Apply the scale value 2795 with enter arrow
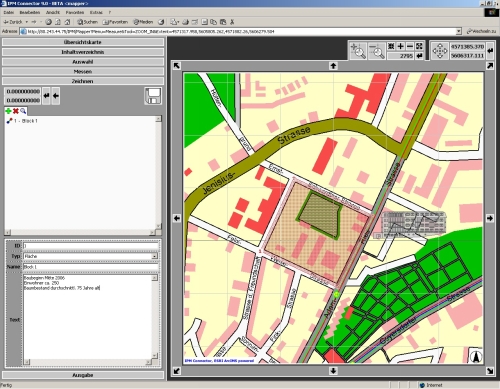Viewport: 500px width, 389px height. coord(419,56)
